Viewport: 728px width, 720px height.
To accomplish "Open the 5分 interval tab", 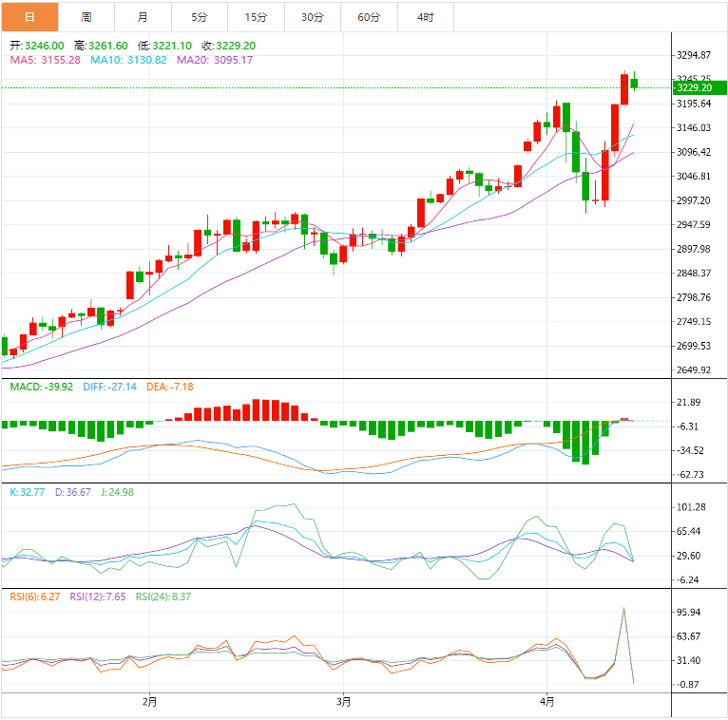I will (x=199, y=17).
